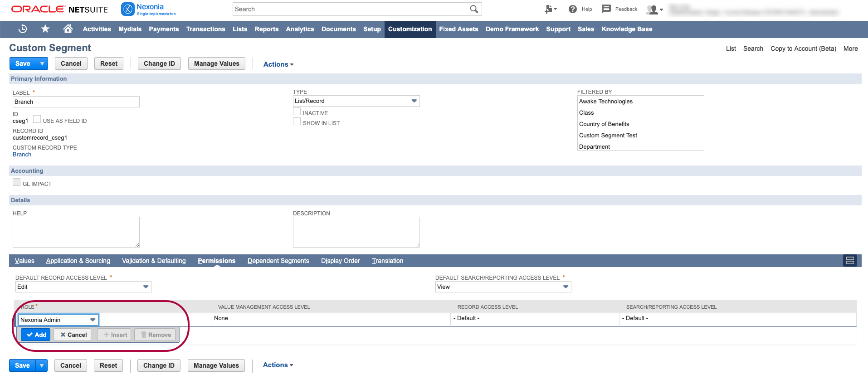Screen dimensions: 868x389
Task: Open the Transactions menu
Action: coord(205,29)
